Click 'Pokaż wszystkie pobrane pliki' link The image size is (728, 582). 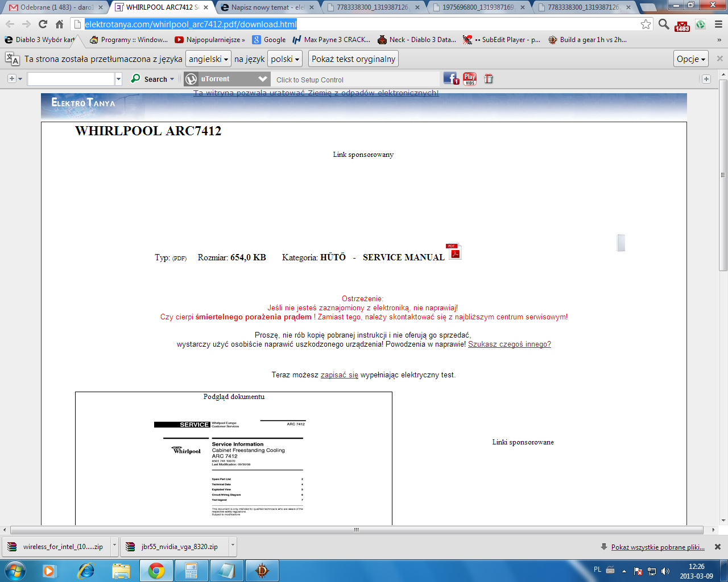coord(658,547)
